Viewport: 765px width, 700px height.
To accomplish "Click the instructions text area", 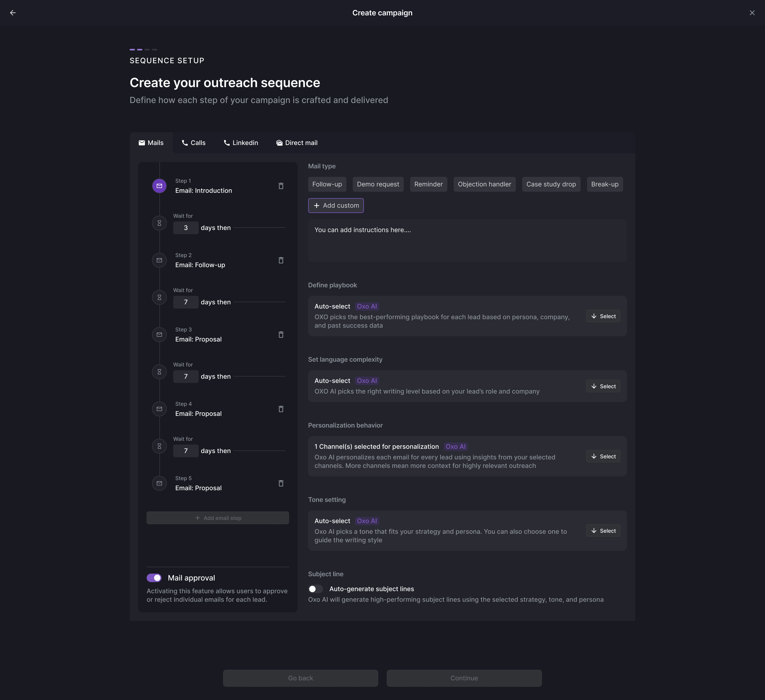I will pyautogui.click(x=467, y=241).
